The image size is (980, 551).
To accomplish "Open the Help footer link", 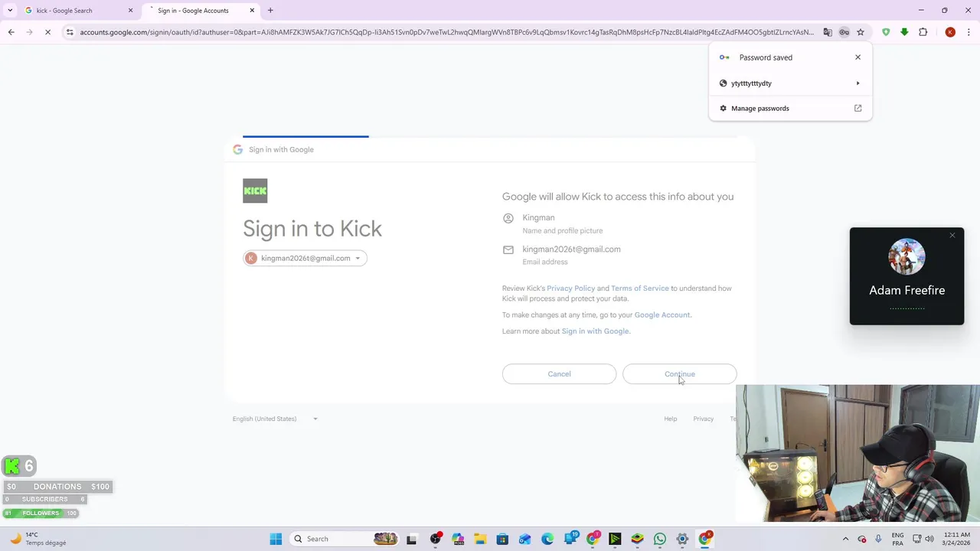I will click(670, 419).
